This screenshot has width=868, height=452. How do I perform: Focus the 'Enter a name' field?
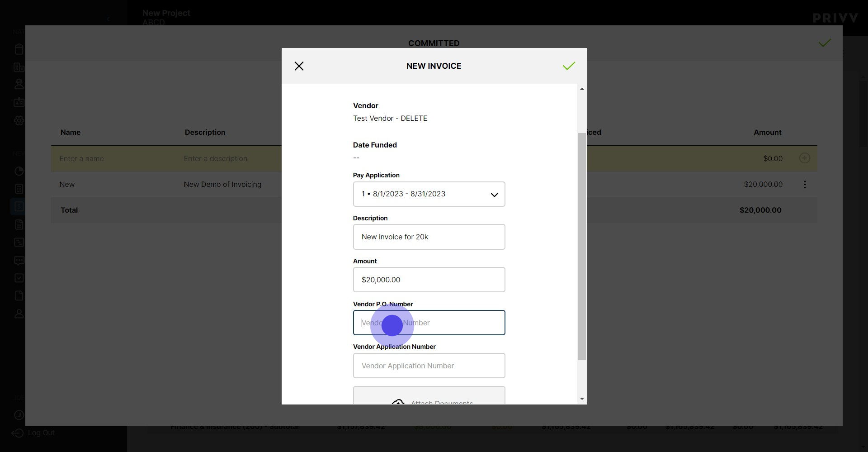pos(81,159)
